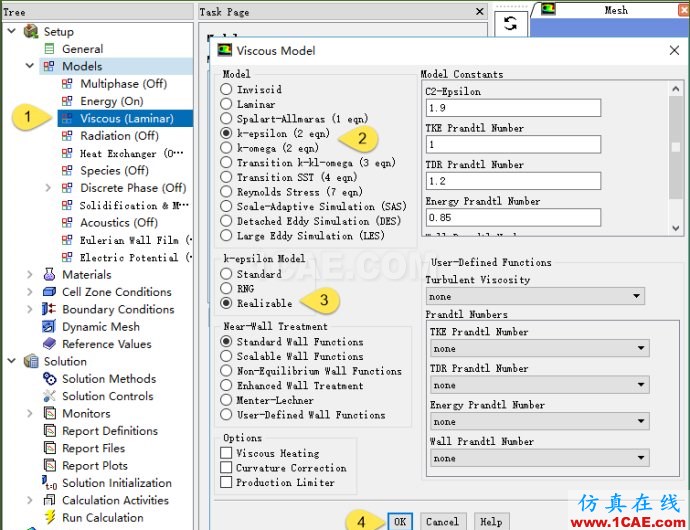Image resolution: width=690 pixels, height=530 pixels.
Task: Open the TKE Prandtl Number UDF dropdown
Action: coord(540,349)
